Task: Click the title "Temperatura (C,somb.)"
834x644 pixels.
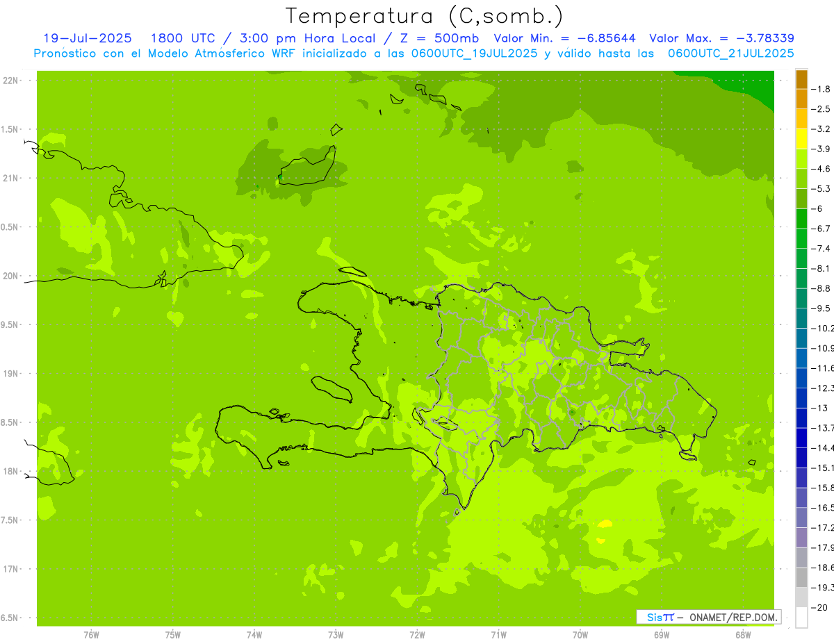Action: tap(425, 16)
